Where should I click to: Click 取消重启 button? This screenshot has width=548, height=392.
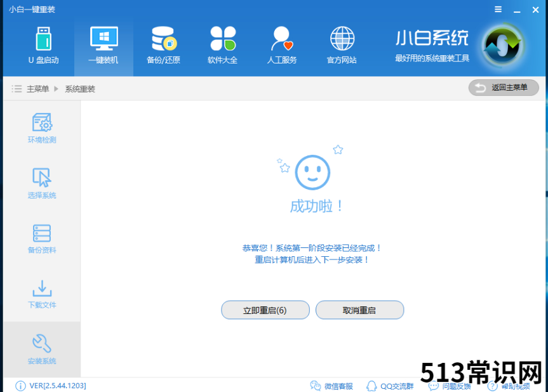(359, 310)
